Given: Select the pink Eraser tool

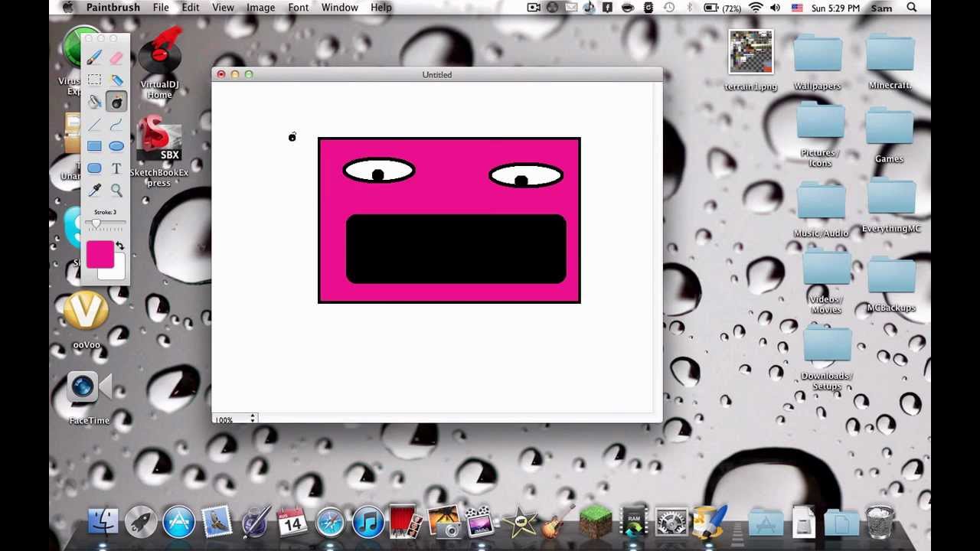Looking at the screenshot, I should click(x=116, y=58).
